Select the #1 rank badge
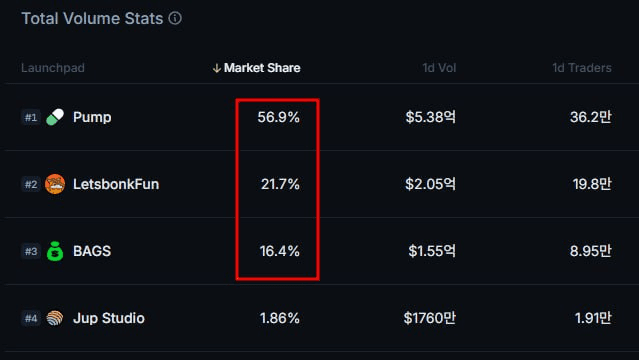The width and height of the screenshot is (639, 360). click(31, 117)
